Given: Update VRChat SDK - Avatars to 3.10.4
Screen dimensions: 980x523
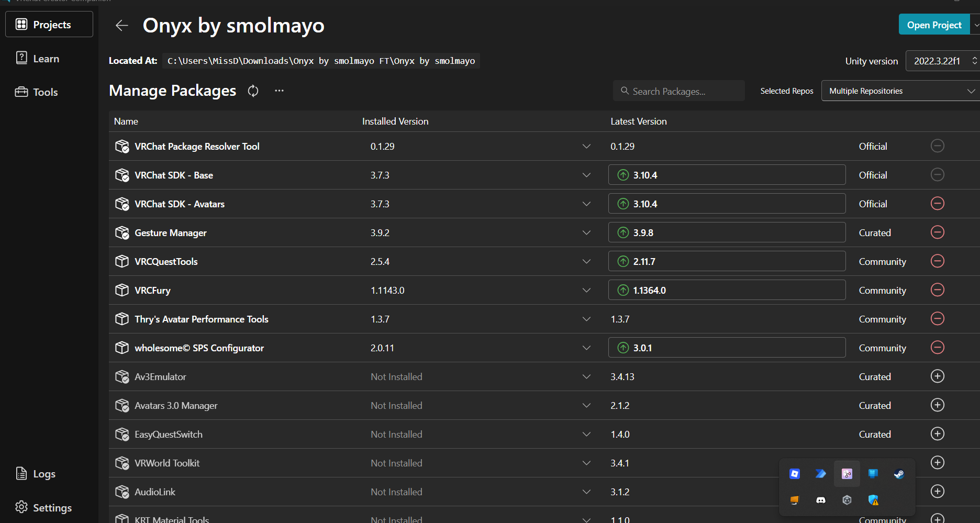Looking at the screenshot, I should click(x=727, y=204).
